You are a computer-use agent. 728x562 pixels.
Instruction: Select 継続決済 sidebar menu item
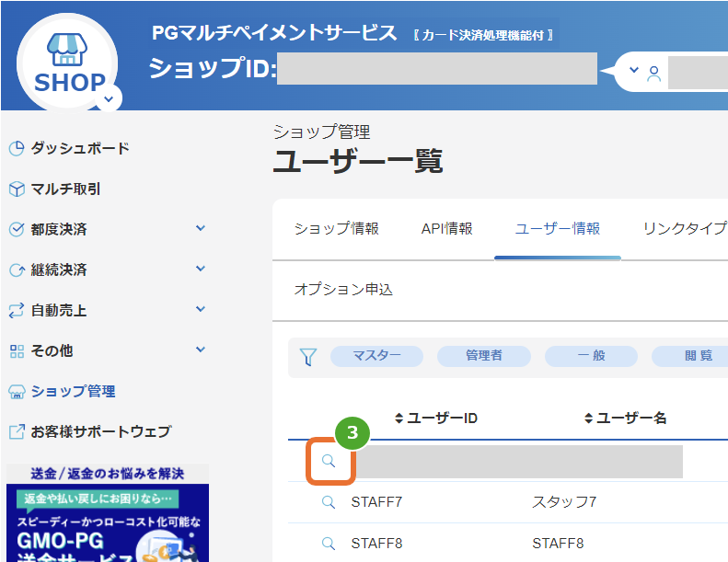click(x=59, y=270)
